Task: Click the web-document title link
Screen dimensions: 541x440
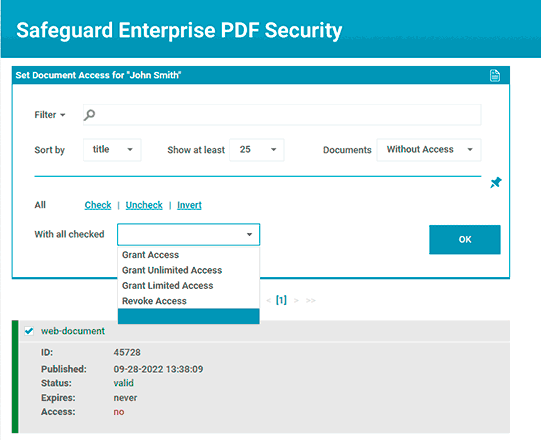Action: point(73,331)
